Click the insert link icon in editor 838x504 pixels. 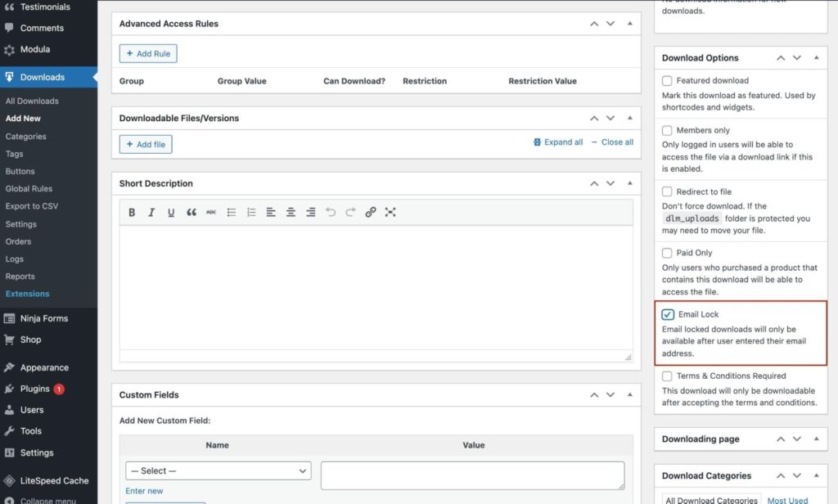(x=371, y=213)
